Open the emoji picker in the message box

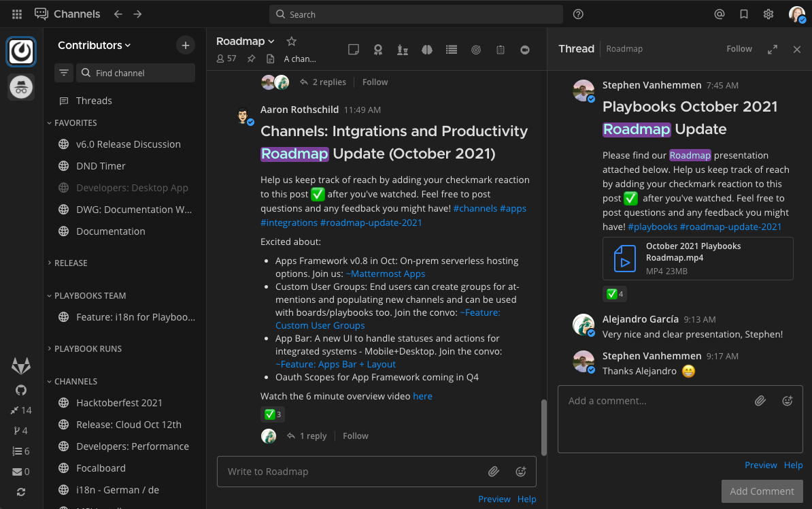point(520,471)
